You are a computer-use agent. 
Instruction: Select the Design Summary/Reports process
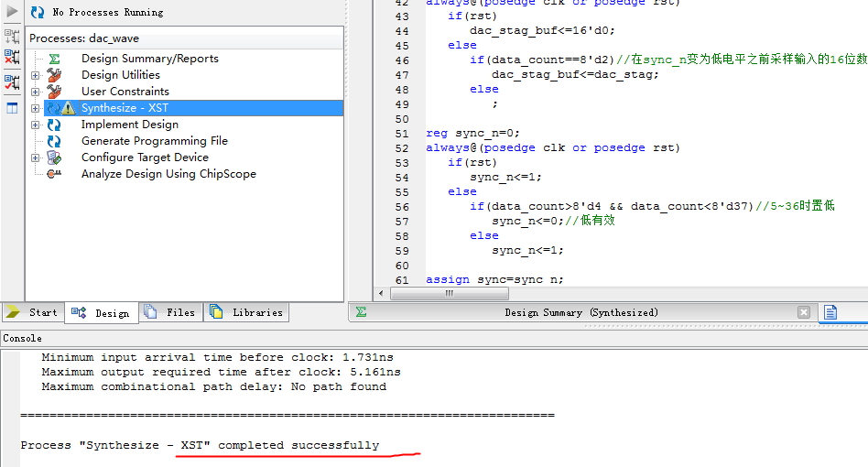point(149,59)
